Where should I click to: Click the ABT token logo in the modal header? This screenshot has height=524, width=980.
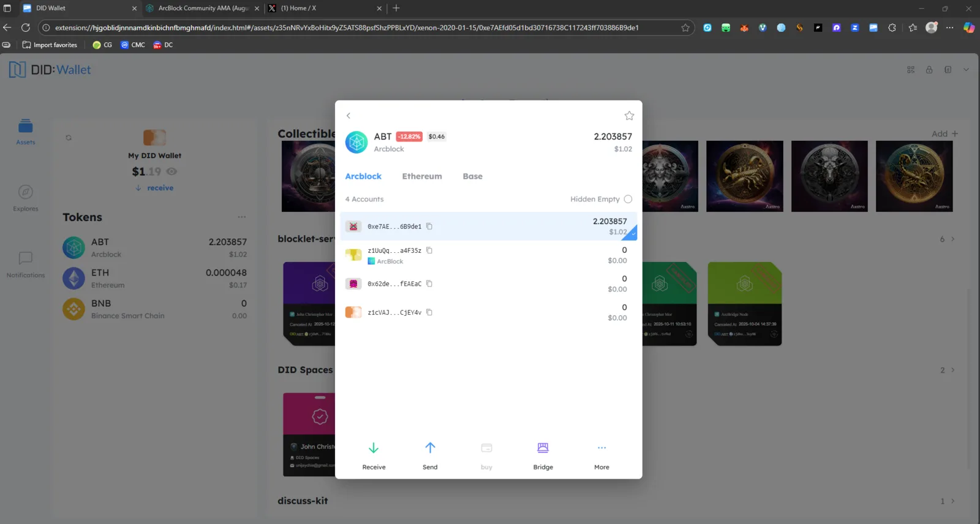coord(356,142)
